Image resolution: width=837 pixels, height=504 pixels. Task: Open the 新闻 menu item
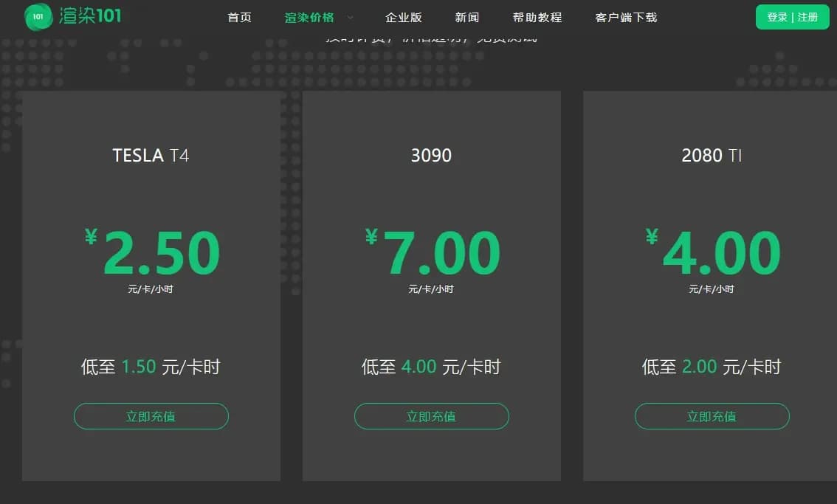(467, 18)
